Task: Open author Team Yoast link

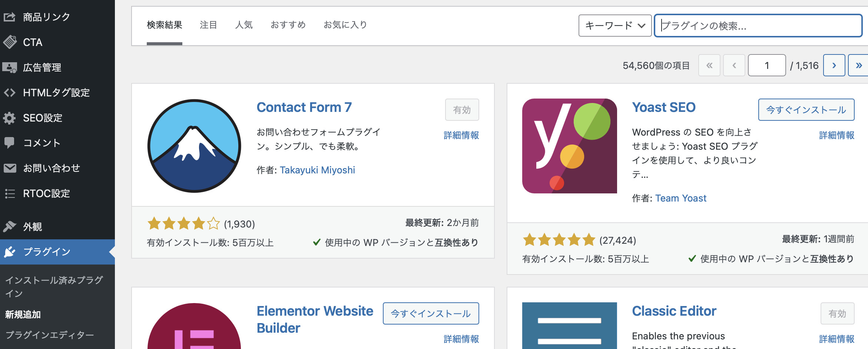Action: click(x=681, y=198)
